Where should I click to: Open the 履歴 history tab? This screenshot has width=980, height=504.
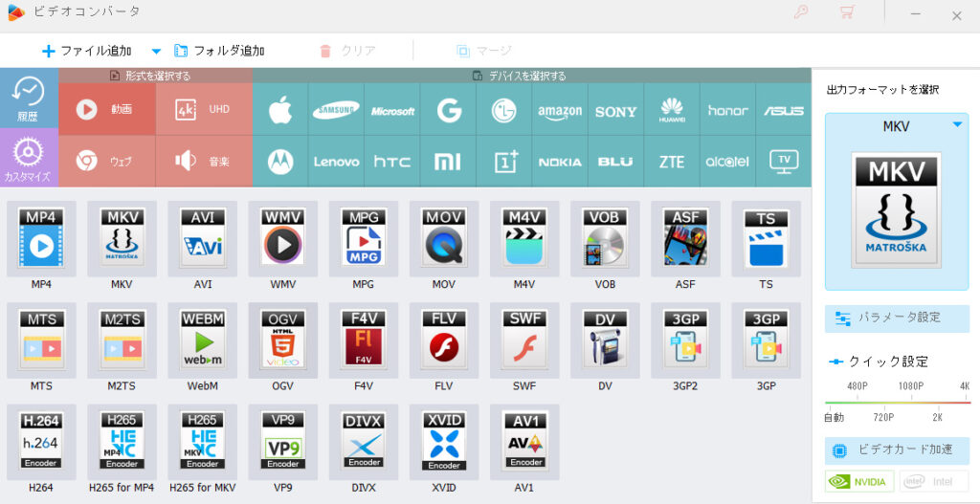coord(29,100)
